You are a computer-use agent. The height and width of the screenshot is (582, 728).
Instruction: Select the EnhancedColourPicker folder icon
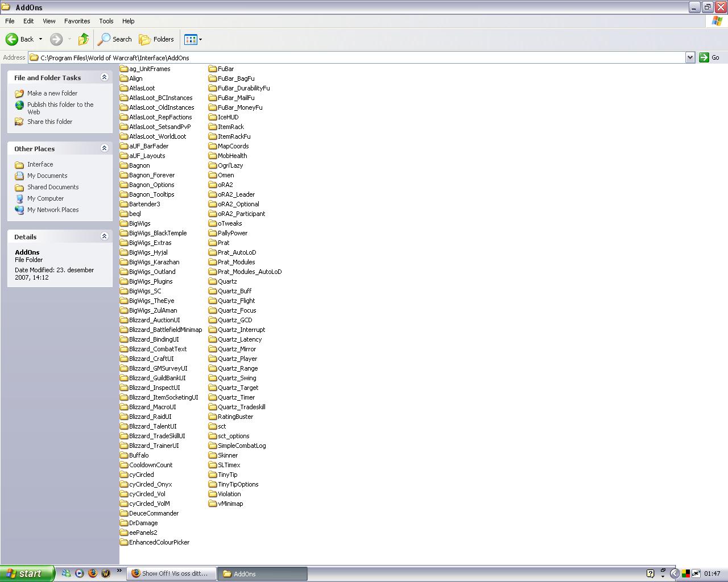coord(124,542)
